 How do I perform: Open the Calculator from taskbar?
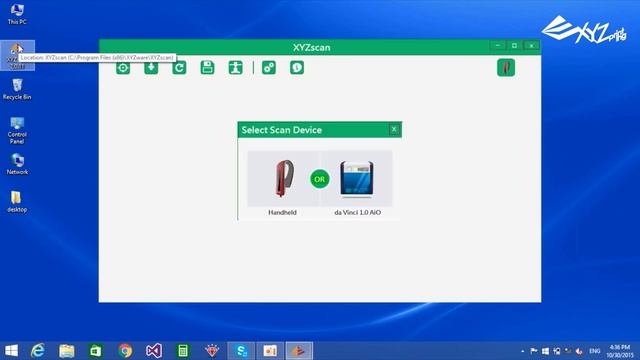pyautogui.click(x=183, y=351)
